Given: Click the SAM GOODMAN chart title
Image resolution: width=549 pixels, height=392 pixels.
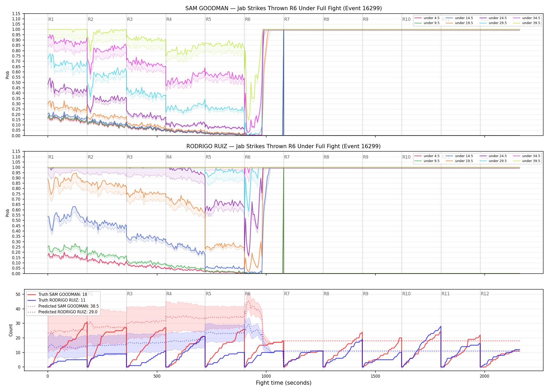Looking at the screenshot, I should point(284,8).
